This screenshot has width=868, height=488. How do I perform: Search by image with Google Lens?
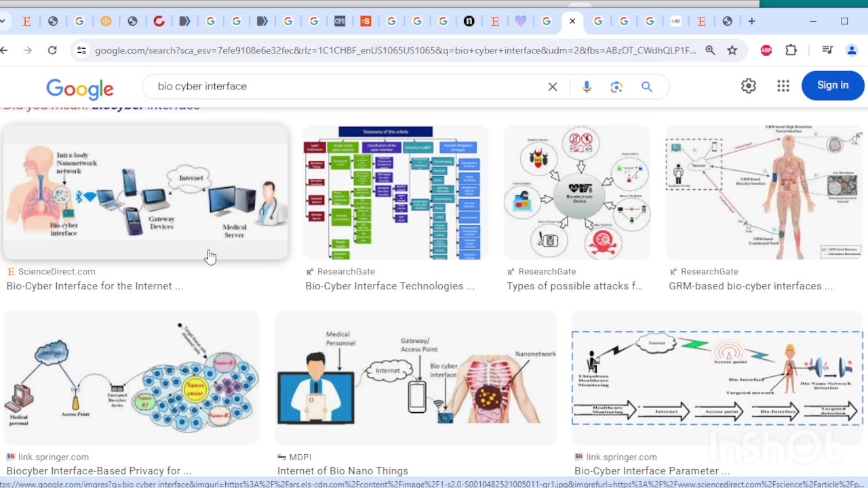[x=616, y=86]
